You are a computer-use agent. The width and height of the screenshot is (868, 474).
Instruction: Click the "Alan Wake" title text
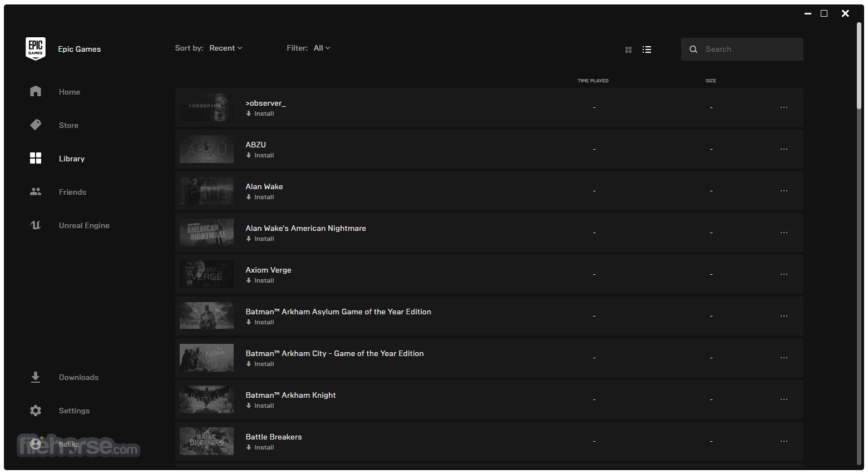264,186
